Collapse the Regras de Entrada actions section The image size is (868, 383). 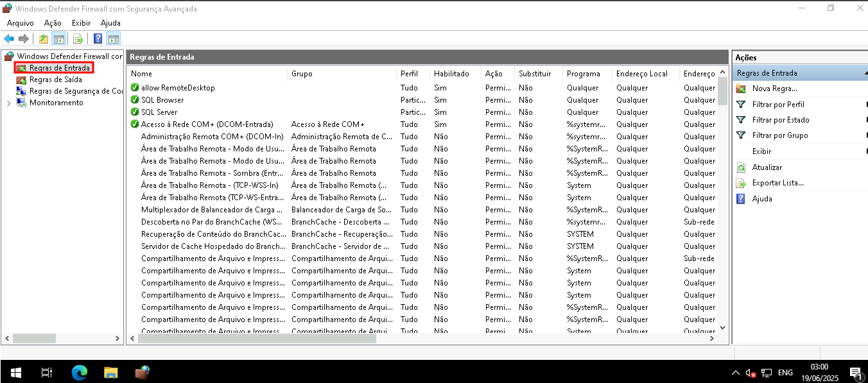865,73
